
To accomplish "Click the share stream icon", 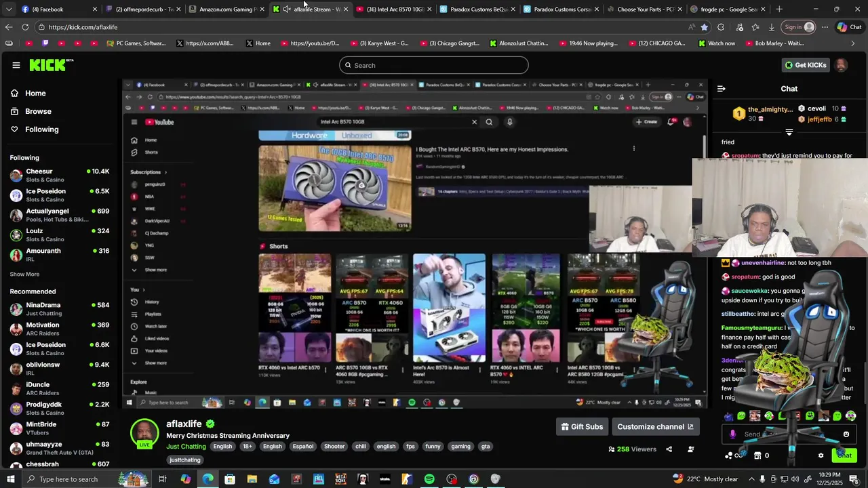I will coord(669,449).
